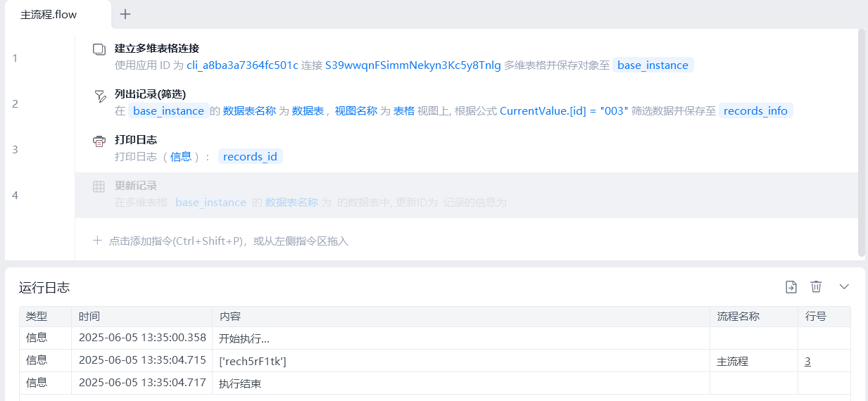
Task: Add a new flow tab with plus
Action: coord(125,14)
